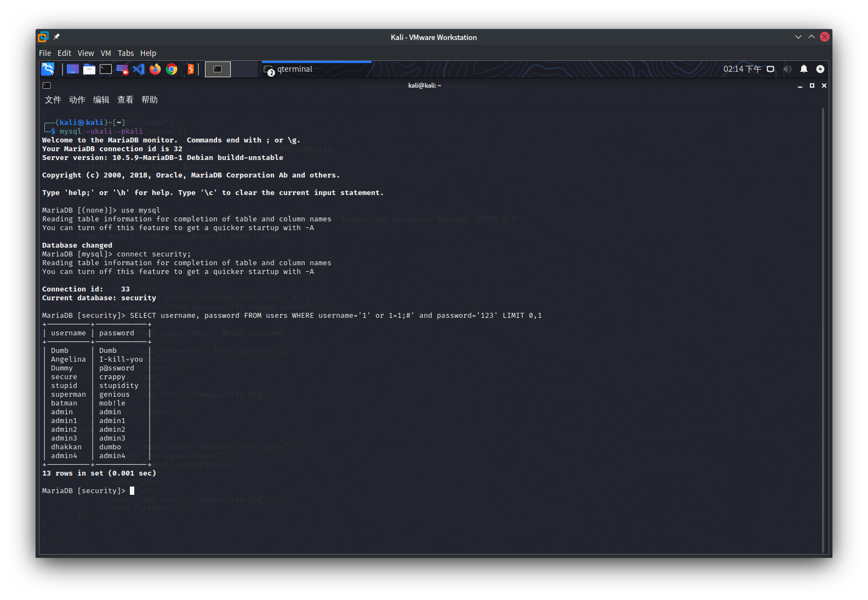Open notifications bell tray icon
The image size is (868, 600).
804,69
